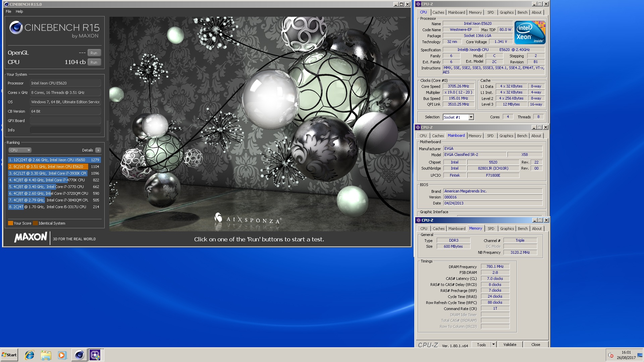Run the CPU benchmark

[x=94, y=62]
